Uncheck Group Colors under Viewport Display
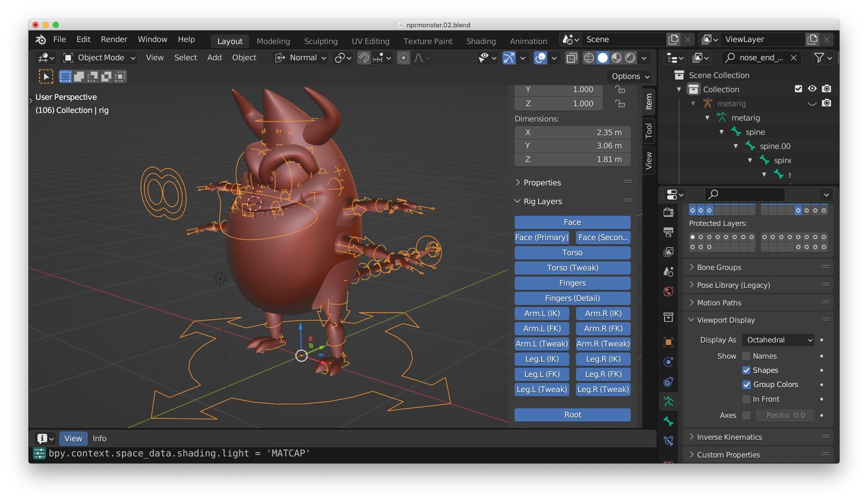 [746, 384]
